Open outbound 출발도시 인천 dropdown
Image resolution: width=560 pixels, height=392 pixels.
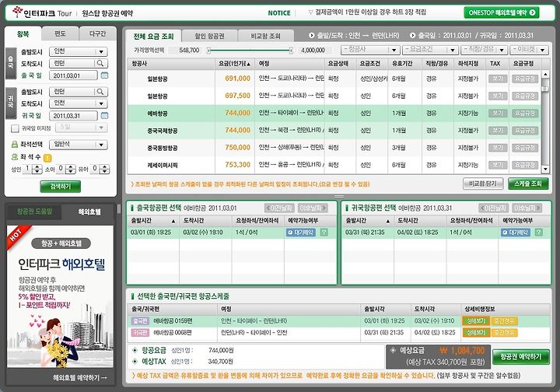click(x=79, y=52)
